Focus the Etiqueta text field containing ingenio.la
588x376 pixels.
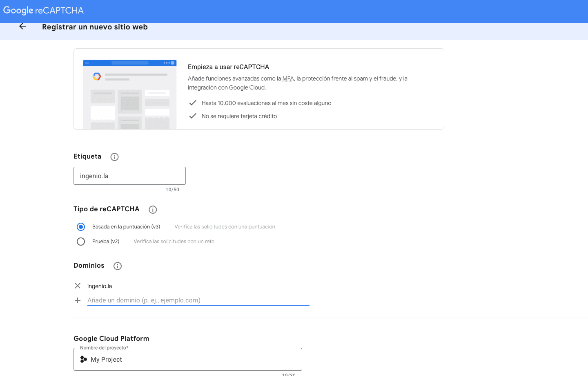[129, 176]
